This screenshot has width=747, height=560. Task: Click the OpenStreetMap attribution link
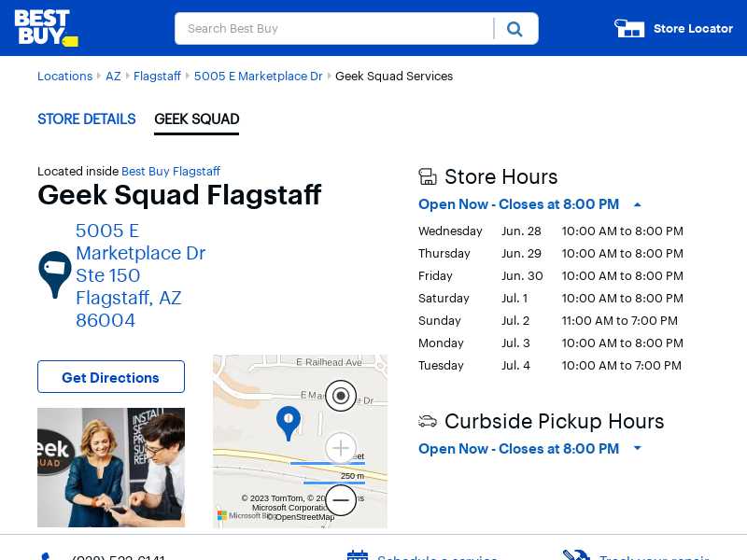[x=302, y=517]
